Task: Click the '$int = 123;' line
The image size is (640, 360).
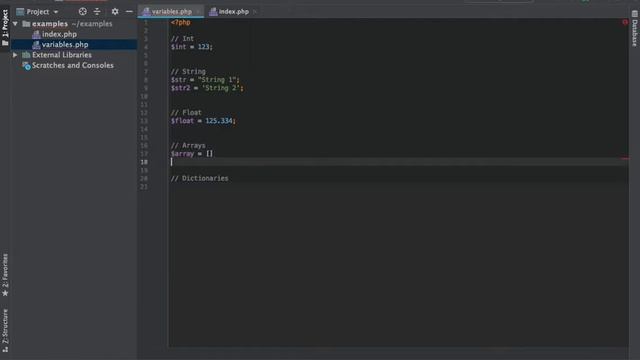Action: coord(191,47)
